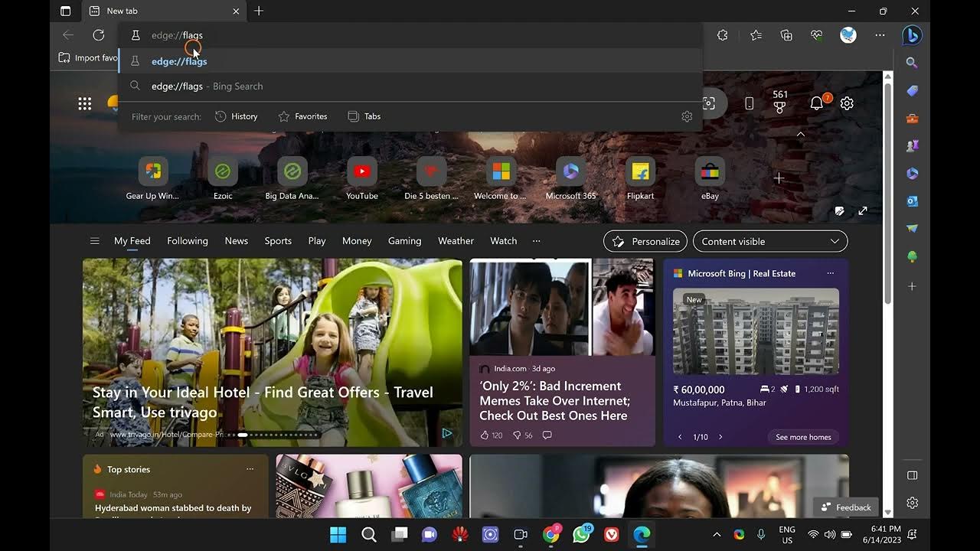Show more feed tabs ellipsis
980x551 pixels.
coord(536,241)
